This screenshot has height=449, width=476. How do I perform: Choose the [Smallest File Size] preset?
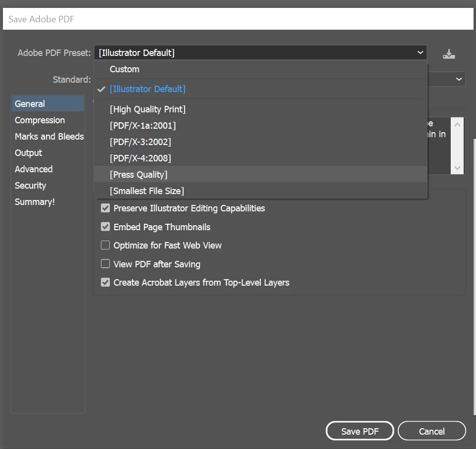point(260,191)
